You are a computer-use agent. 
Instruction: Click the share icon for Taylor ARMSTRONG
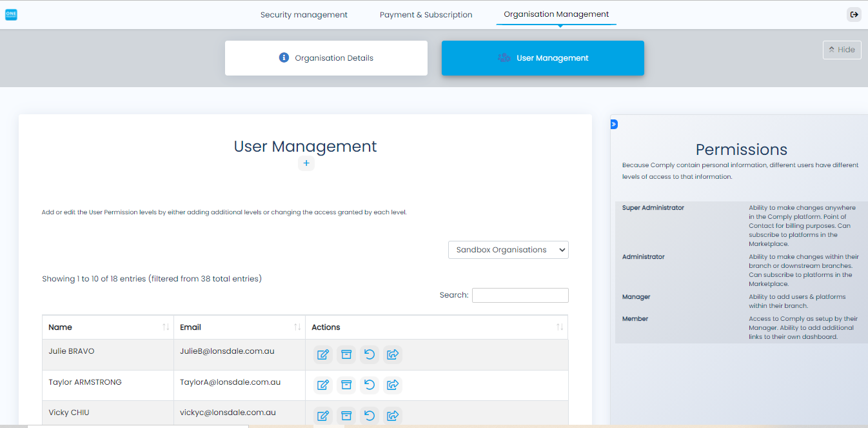click(393, 385)
